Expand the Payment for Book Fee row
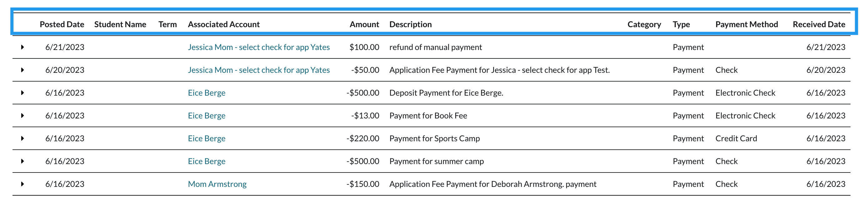This screenshot has height=205, width=868. (22, 116)
